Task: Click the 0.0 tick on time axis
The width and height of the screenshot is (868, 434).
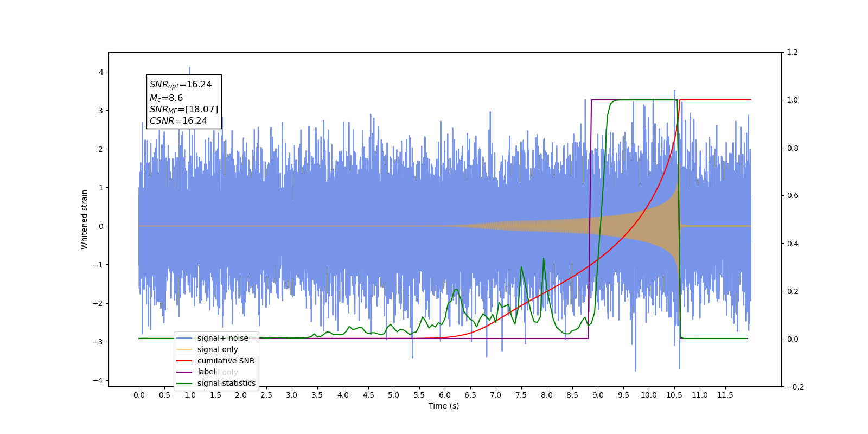Action: point(139,395)
